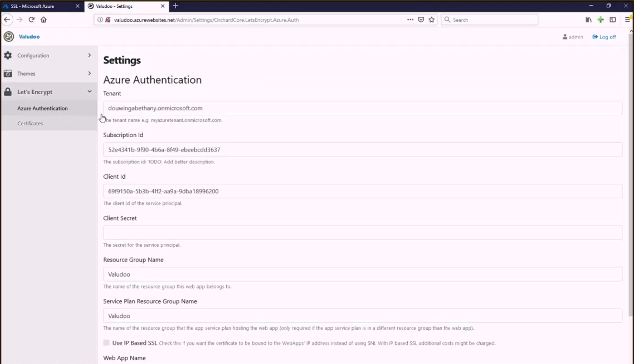Viewport: 634px width, 364px height.
Task: Click the browser address bar URL
Action: pyautogui.click(x=206, y=20)
